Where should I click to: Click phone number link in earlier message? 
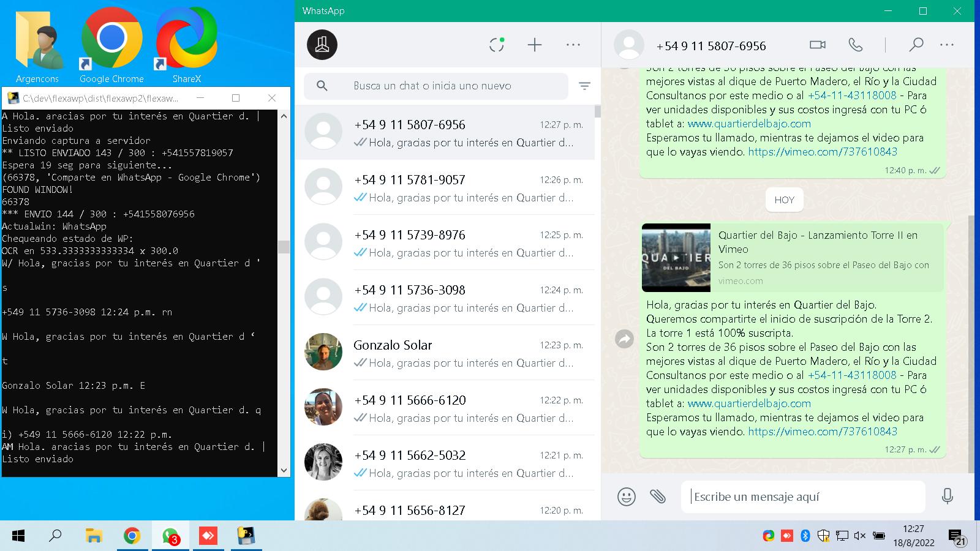(x=852, y=96)
